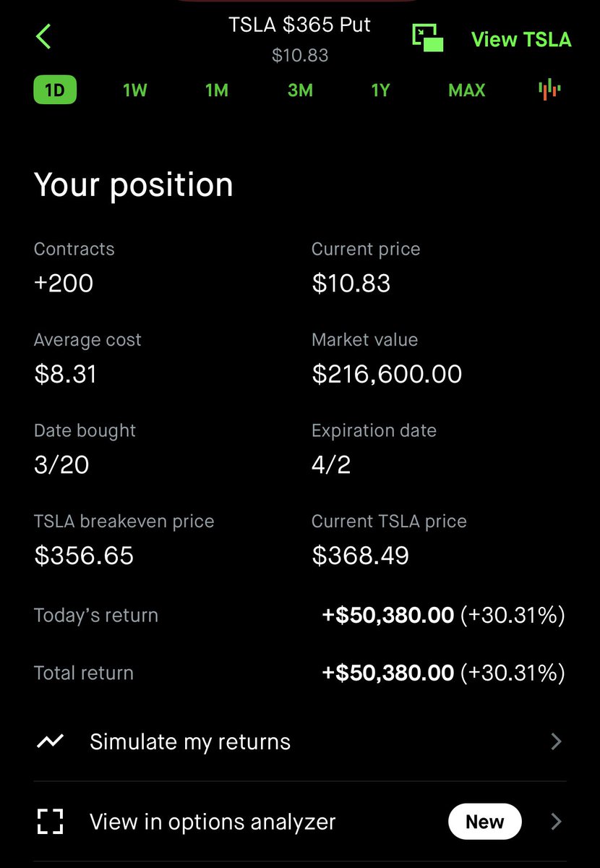The width and height of the screenshot is (600, 868).
Task: Switch to candlestick chart view icon
Action: (x=550, y=90)
